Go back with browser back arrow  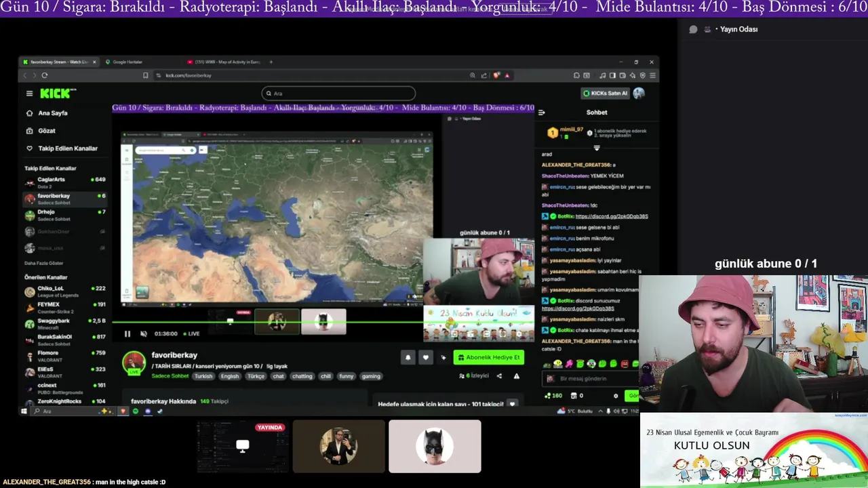click(x=25, y=75)
